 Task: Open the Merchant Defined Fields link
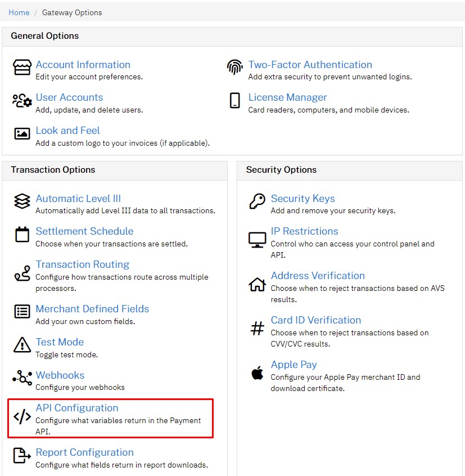click(92, 309)
